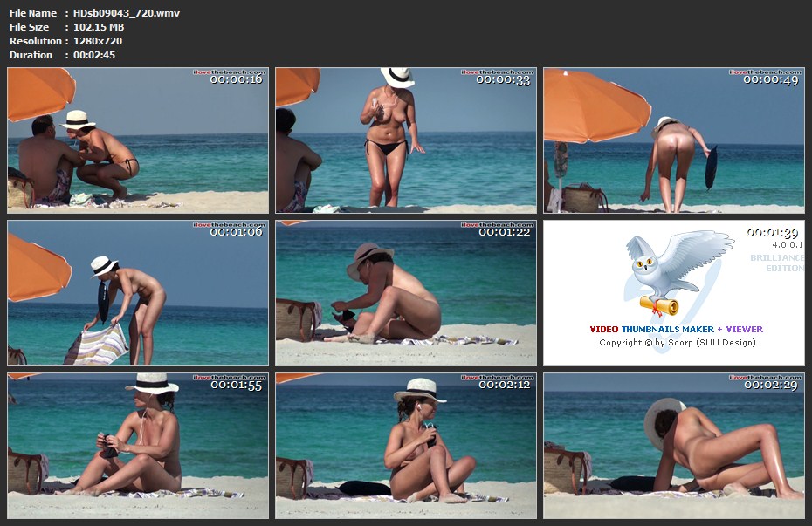The width and height of the screenshot is (812, 526).
Task: Click the VIDEO THUMBNAILS MAKER + VIEWER title
Action: 676,330
